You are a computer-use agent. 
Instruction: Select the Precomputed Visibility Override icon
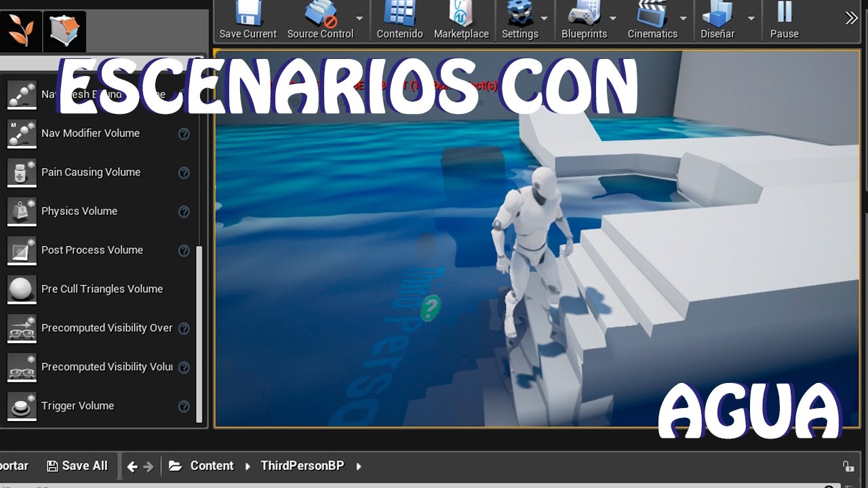22,328
